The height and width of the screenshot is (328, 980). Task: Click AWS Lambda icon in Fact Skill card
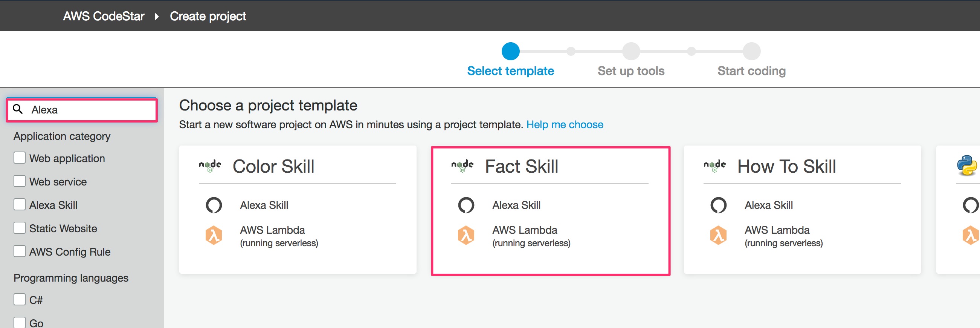click(466, 235)
